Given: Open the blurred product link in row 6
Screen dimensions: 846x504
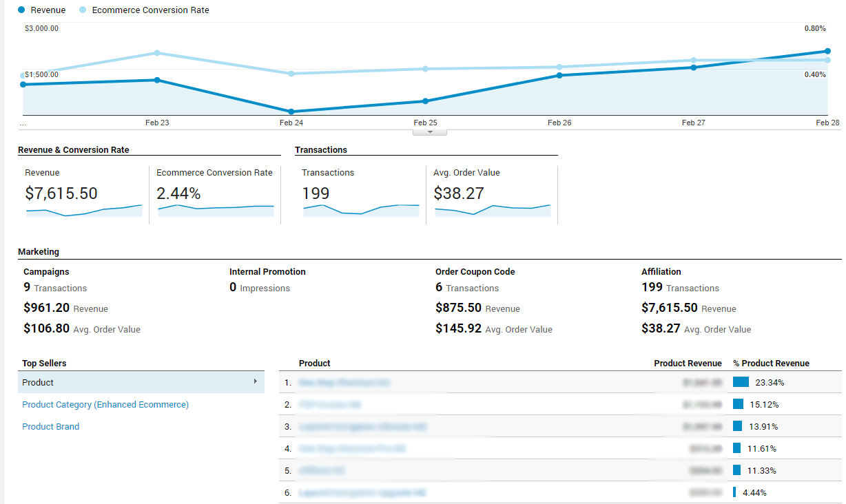Looking at the screenshot, I should pos(362,492).
